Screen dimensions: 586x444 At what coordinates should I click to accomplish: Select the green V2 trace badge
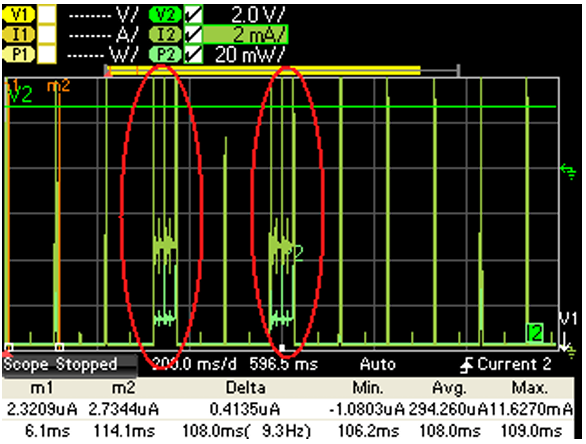point(166,14)
